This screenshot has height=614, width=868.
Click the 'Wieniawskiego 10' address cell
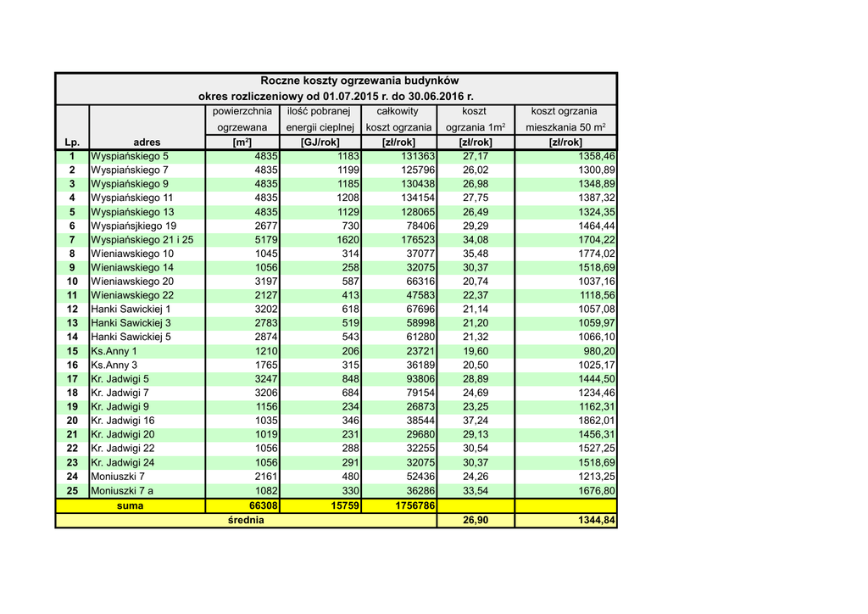[132, 254]
